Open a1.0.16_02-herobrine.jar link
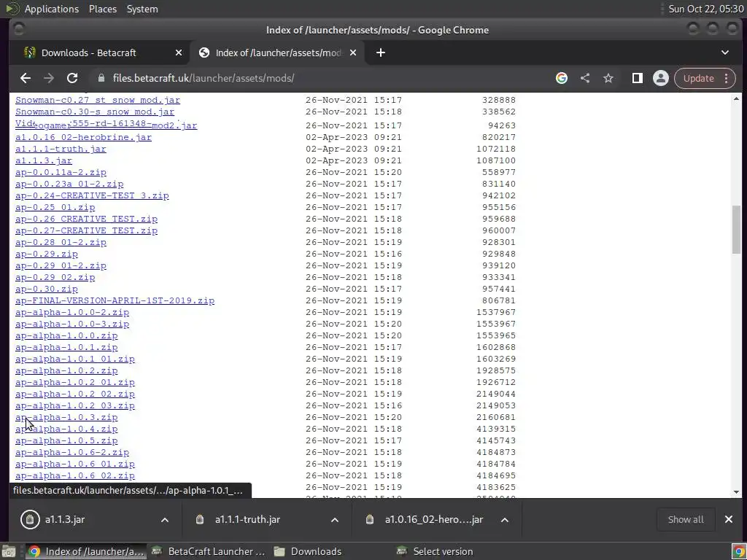The image size is (747, 560). point(83,137)
